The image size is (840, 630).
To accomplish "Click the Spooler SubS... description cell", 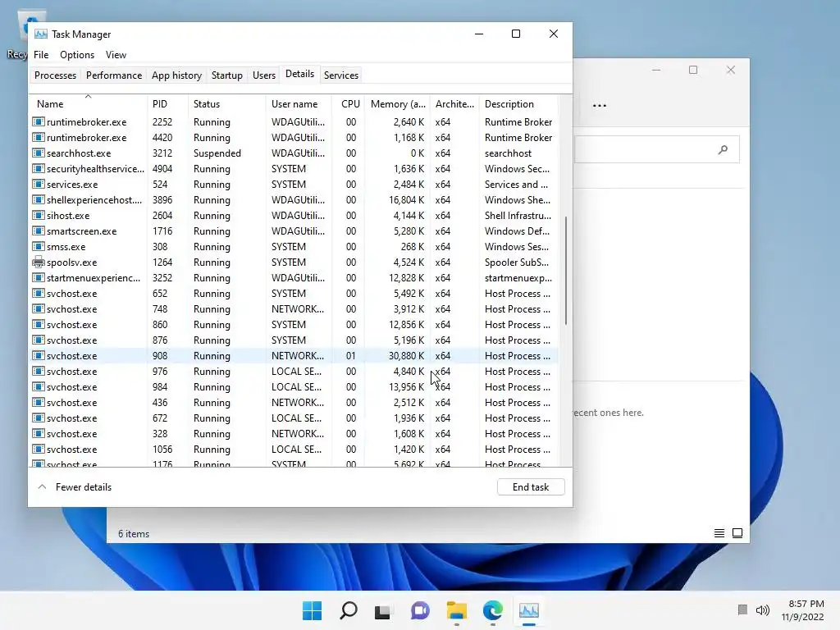I will (517, 262).
